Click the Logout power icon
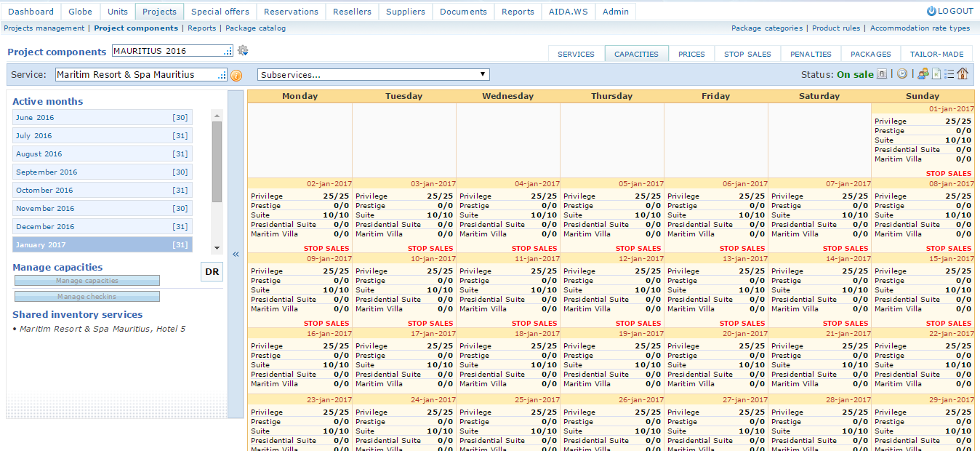Screen dimensions: 980x451 coord(931,11)
